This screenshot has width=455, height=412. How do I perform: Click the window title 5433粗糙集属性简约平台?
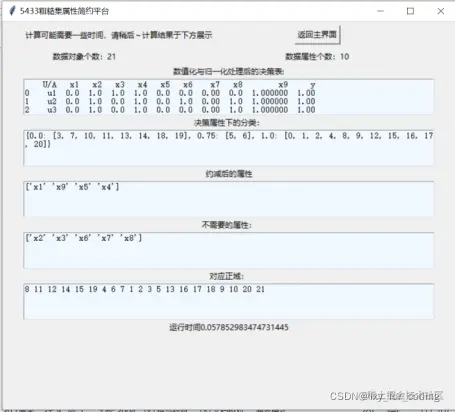pyautogui.click(x=64, y=11)
